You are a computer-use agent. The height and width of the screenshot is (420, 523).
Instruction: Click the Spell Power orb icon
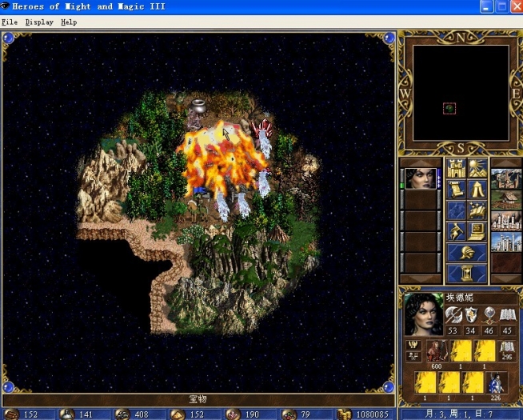(489, 314)
